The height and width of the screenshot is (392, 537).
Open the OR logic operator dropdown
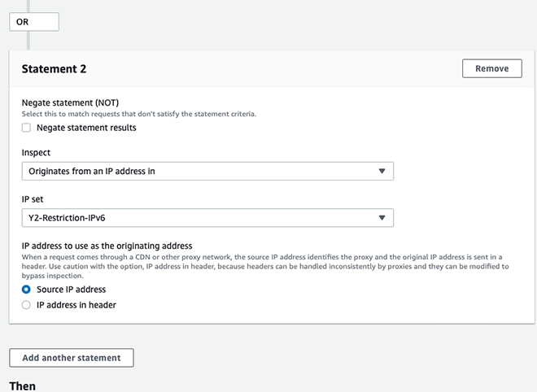34,22
